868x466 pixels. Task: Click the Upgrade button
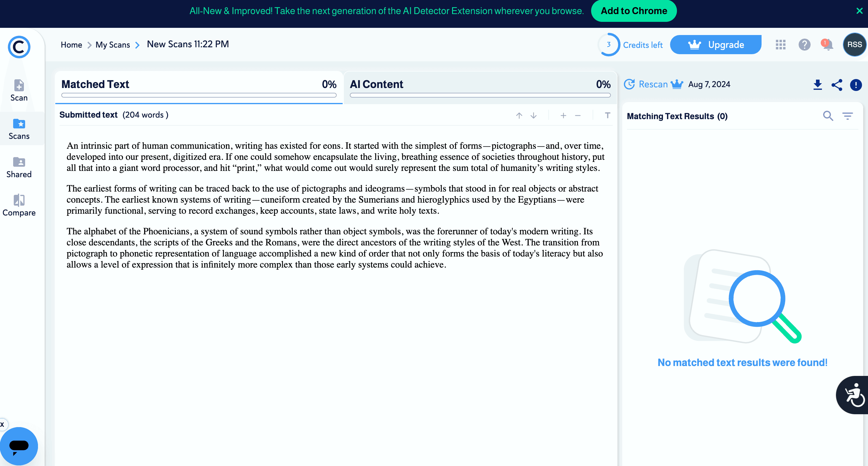715,45
